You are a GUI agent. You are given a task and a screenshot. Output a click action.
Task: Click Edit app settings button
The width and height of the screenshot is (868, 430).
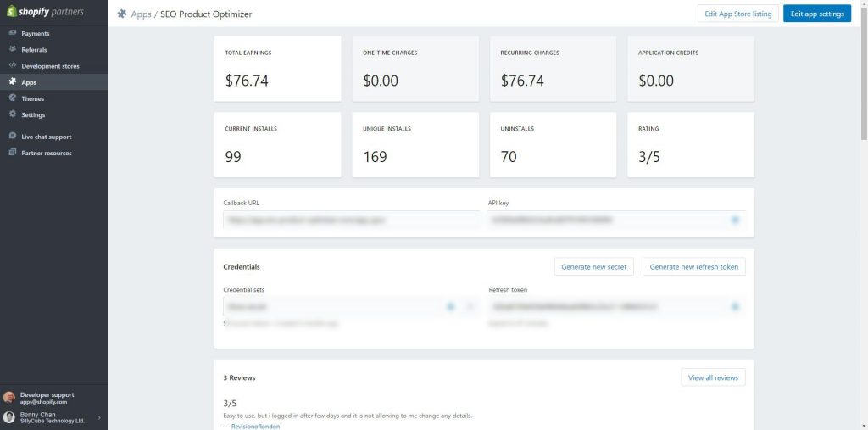tap(817, 14)
